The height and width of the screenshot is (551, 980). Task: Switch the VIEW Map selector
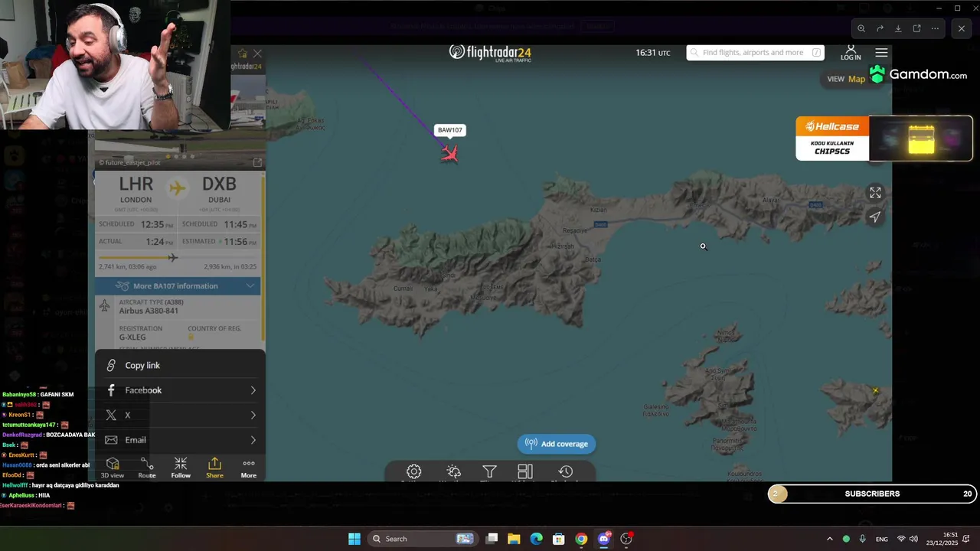(846, 79)
